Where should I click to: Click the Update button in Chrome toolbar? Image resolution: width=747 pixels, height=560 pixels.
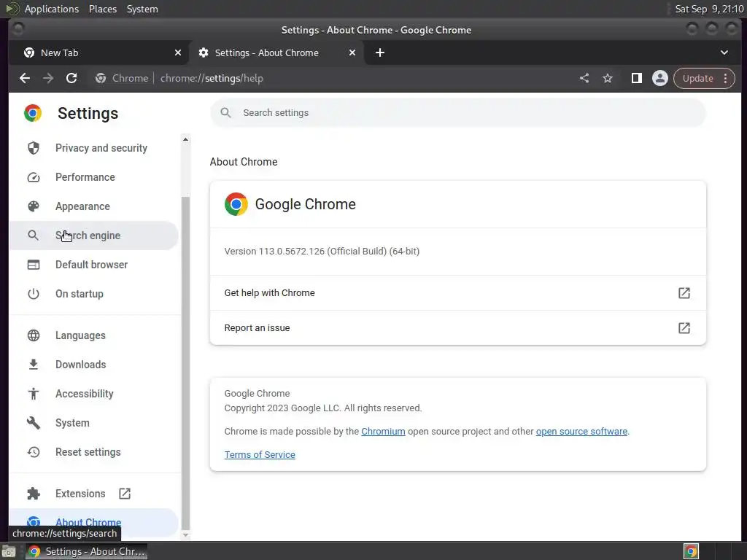pyautogui.click(x=697, y=78)
